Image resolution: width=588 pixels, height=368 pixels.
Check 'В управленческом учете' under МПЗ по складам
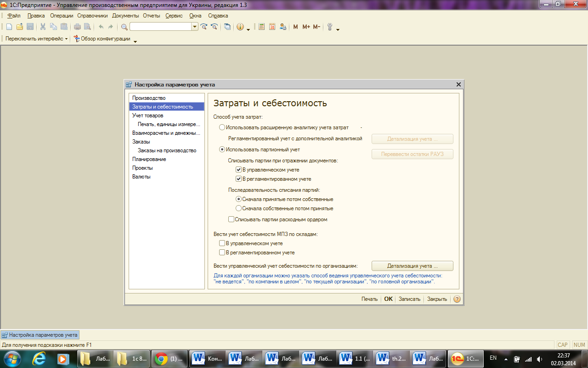click(222, 243)
